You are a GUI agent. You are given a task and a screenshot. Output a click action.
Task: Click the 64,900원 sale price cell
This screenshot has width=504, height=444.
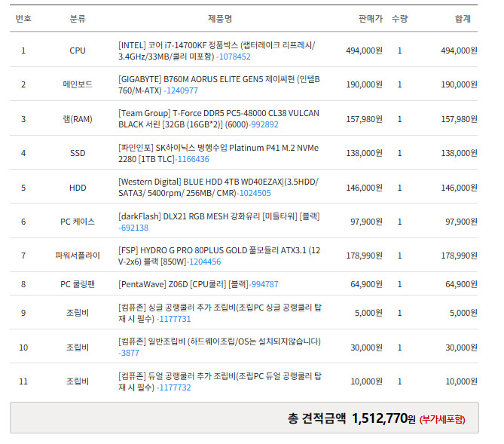[x=366, y=284]
